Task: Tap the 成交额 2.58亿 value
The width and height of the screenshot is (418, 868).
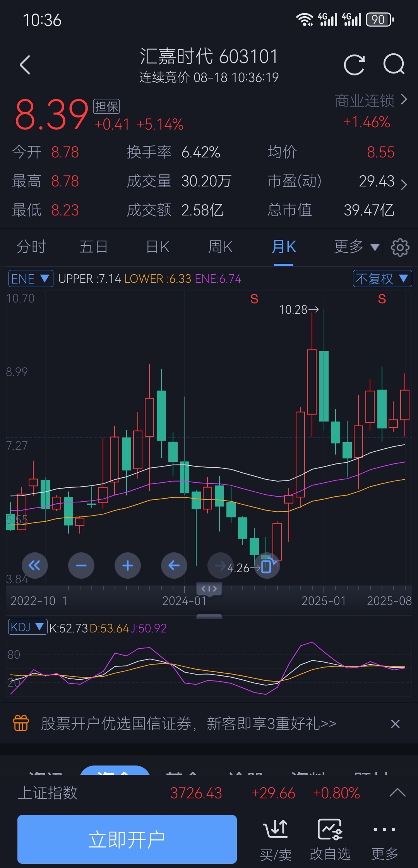Action: (x=202, y=210)
